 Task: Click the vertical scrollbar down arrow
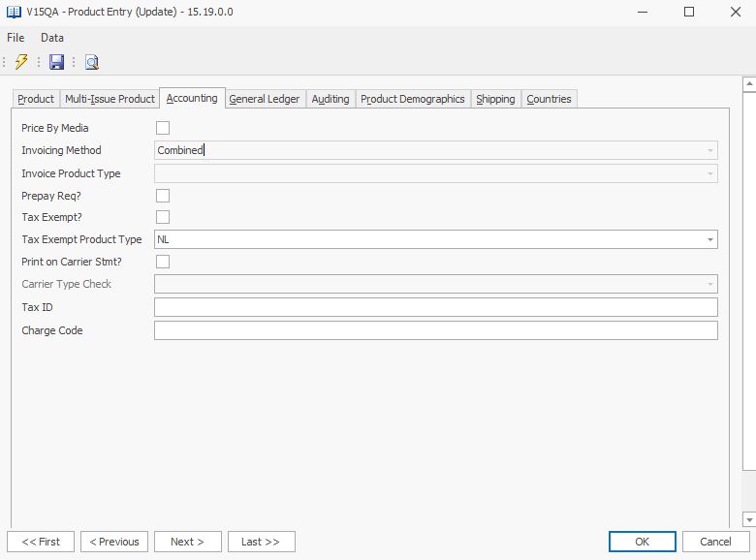click(748, 520)
